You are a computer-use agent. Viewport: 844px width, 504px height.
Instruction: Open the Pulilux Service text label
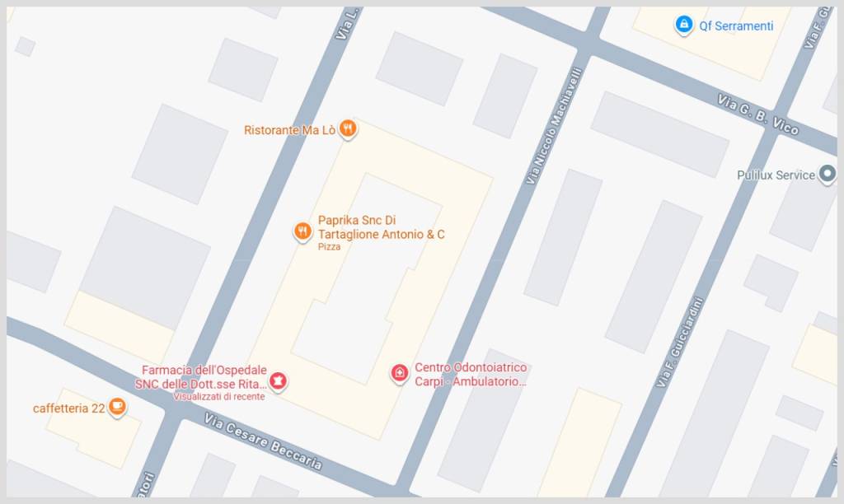(776, 175)
